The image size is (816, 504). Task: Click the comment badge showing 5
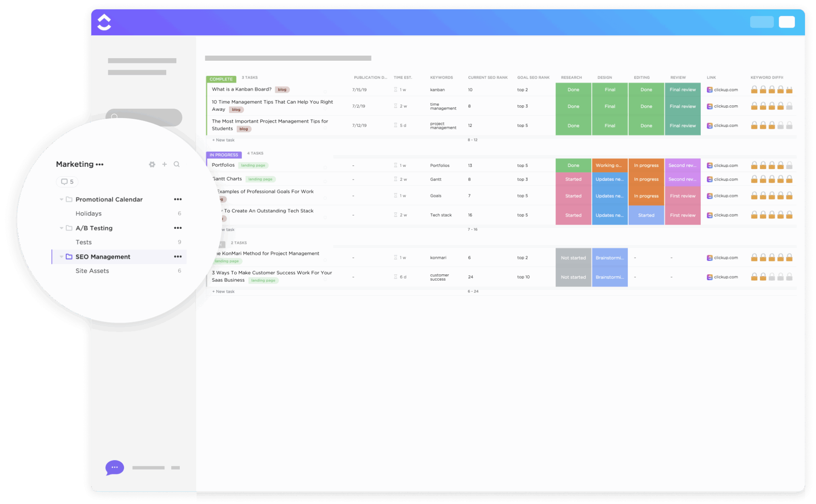(67, 182)
